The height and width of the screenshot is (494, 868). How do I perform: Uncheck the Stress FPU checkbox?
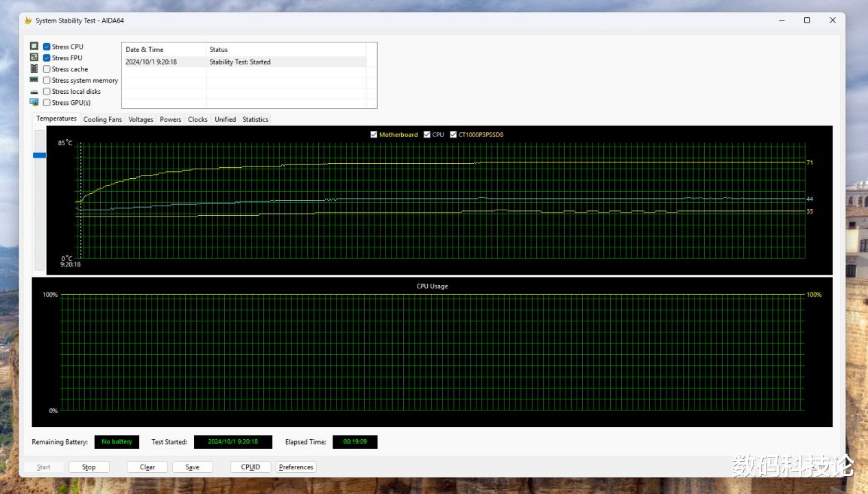(x=47, y=58)
